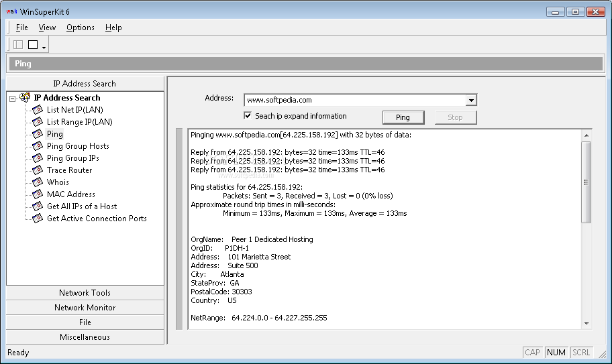
Task: Toggle Seach ip expand information checkbox
Action: click(248, 116)
